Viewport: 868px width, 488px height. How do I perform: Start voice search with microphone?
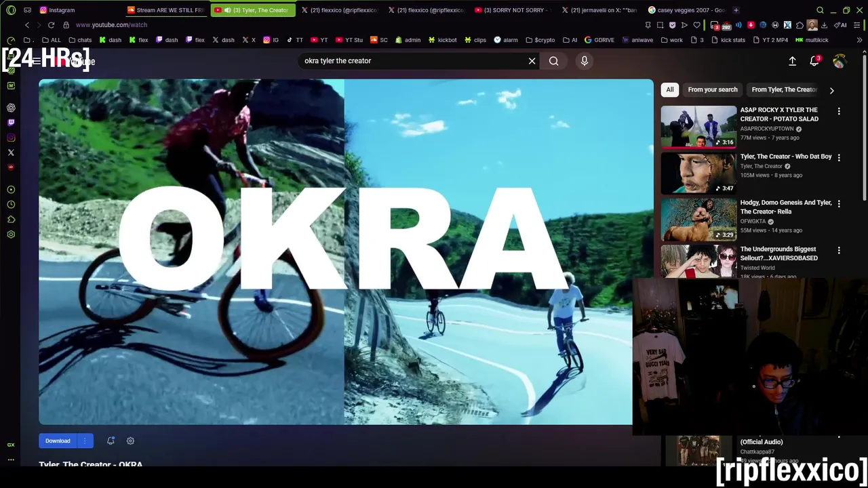(x=585, y=61)
